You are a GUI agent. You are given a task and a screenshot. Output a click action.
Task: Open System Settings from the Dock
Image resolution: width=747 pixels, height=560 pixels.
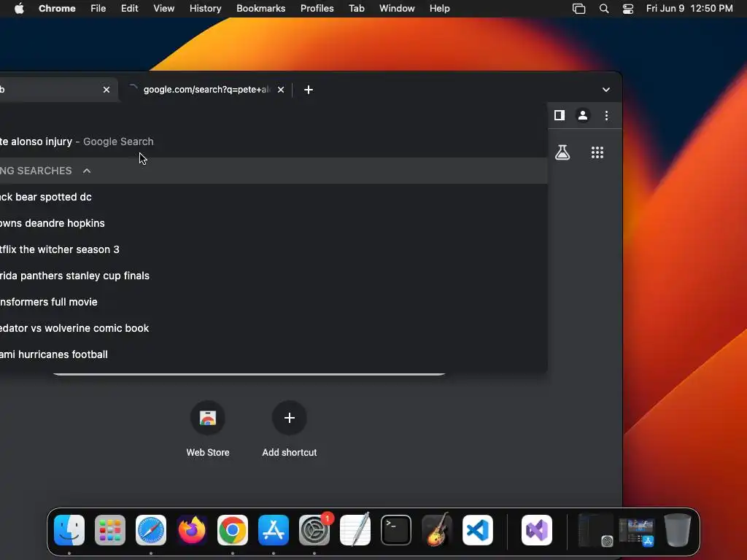[x=314, y=530]
